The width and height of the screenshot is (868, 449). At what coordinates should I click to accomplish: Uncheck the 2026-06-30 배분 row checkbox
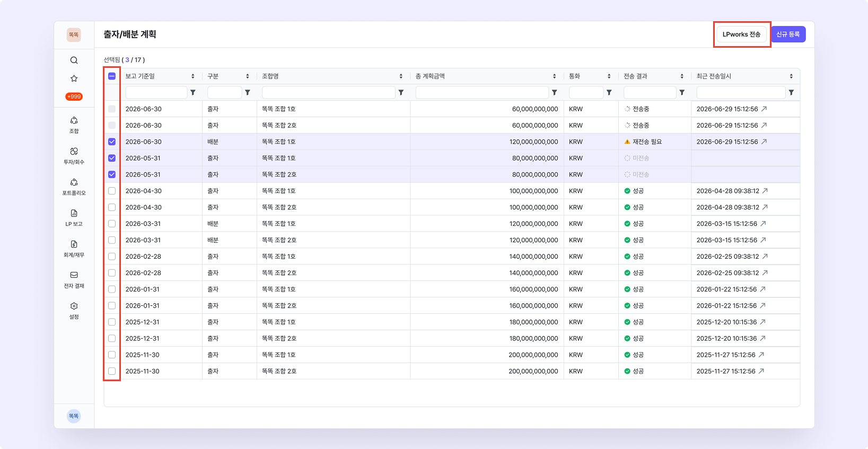coord(112,142)
